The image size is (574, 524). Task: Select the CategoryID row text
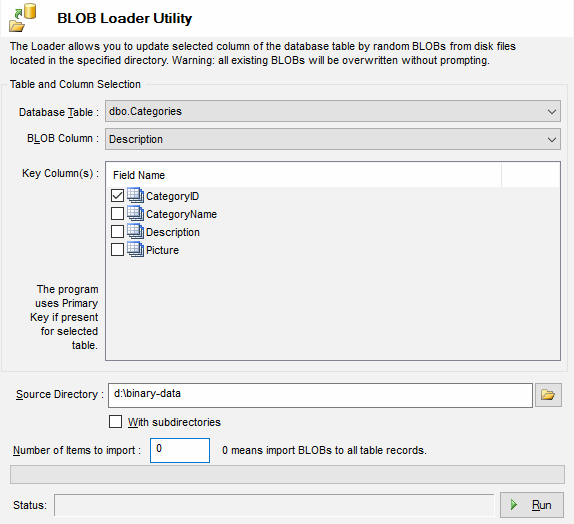[x=172, y=196]
